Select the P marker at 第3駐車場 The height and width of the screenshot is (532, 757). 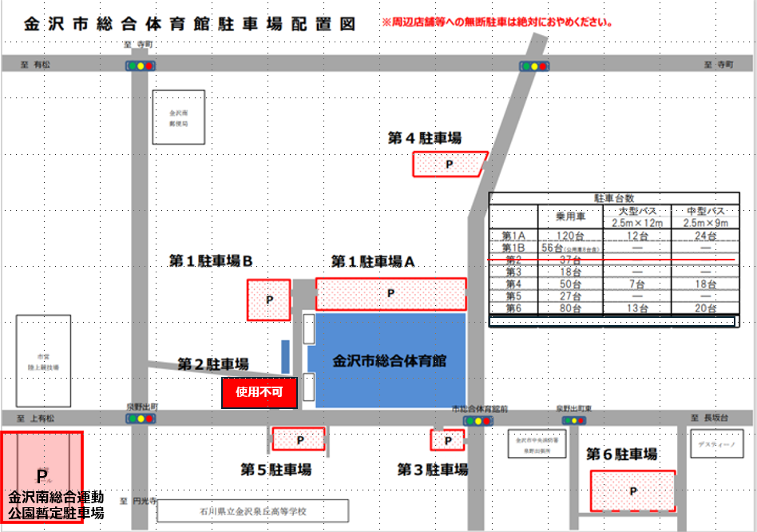click(446, 439)
